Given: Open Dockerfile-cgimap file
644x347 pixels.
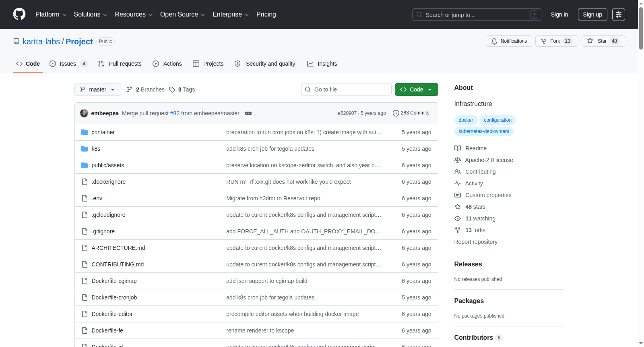Looking at the screenshot, I should 114,281.
